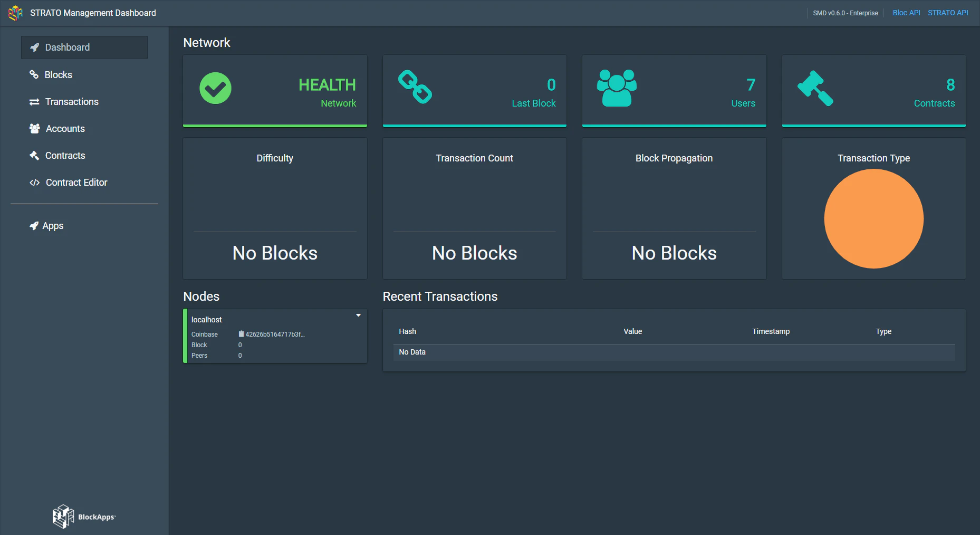Click the Value column header
The height and width of the screenshot is (535, 980).
(x=632, y=331)
